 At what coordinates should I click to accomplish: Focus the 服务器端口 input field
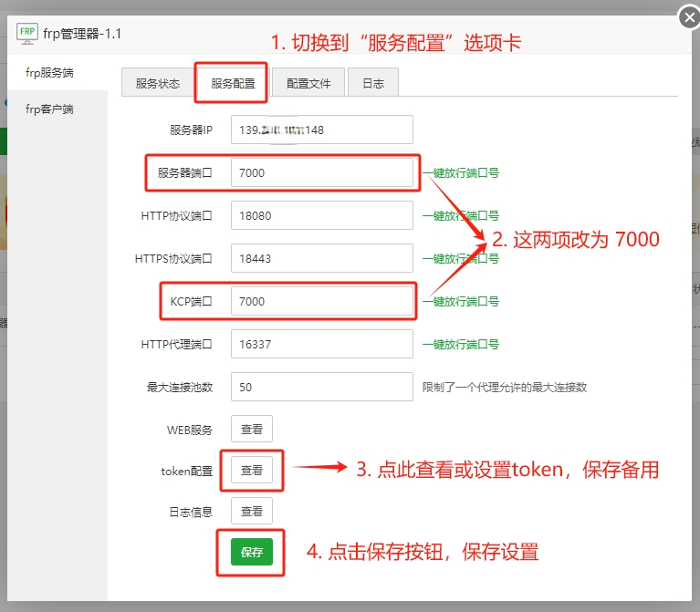(x=321, y=172)
